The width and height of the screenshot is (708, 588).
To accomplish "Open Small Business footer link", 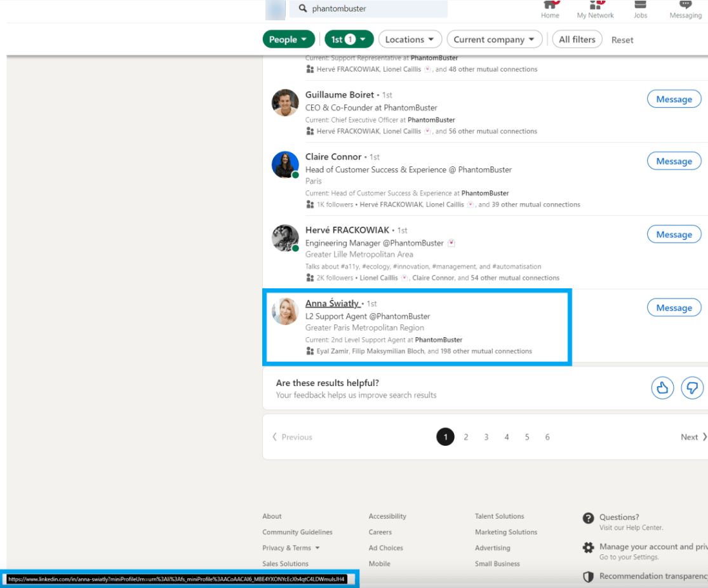I will [497, 564].
